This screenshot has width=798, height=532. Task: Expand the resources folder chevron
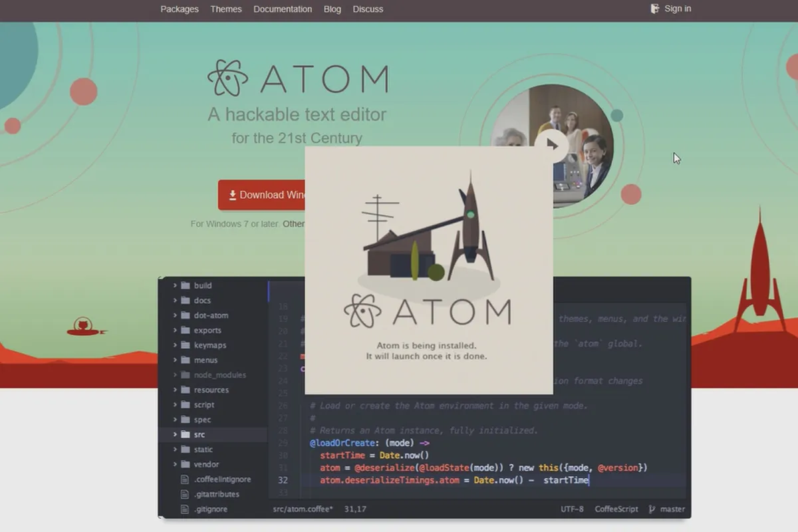pyautogui.click(x=175, y=390)
